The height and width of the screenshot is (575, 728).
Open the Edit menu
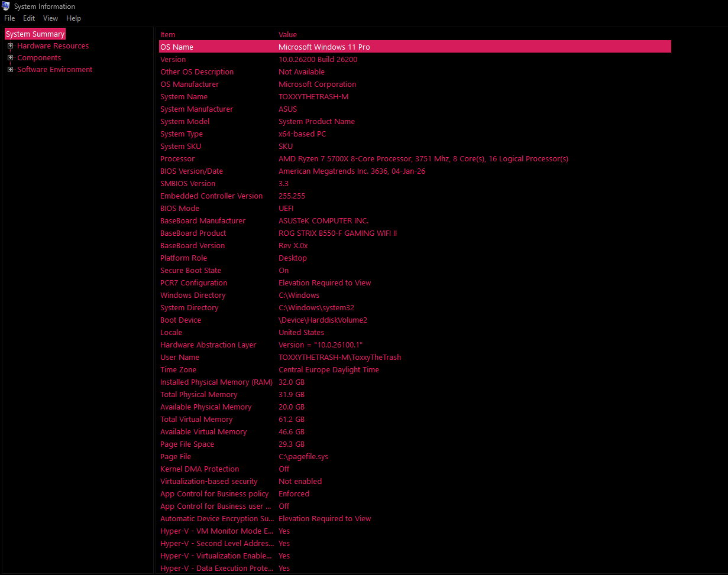29,18
